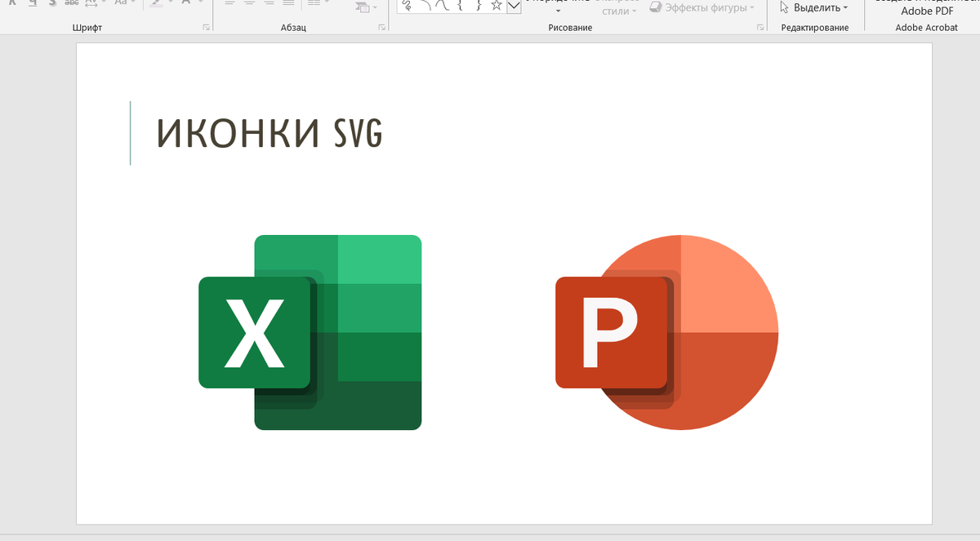Open the стили dropdown
The image size is (980, 541).
coord(620,11)
